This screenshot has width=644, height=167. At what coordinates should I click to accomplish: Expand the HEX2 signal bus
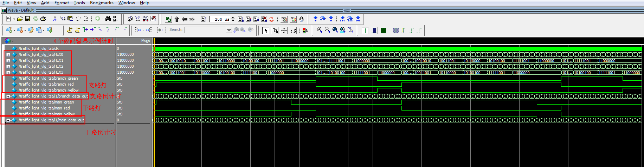[x=8, y=67]
